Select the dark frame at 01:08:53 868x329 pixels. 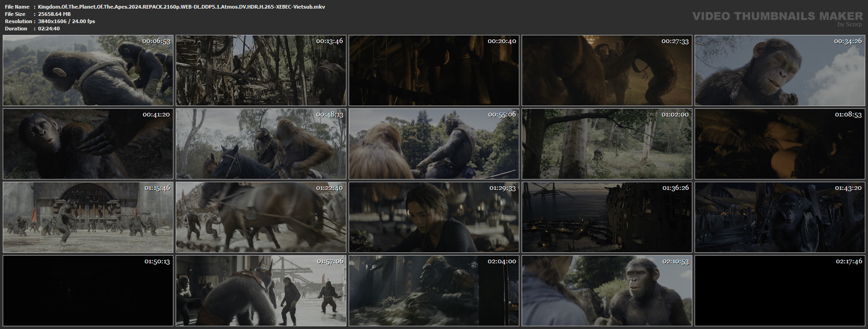[x=780, y=144]
